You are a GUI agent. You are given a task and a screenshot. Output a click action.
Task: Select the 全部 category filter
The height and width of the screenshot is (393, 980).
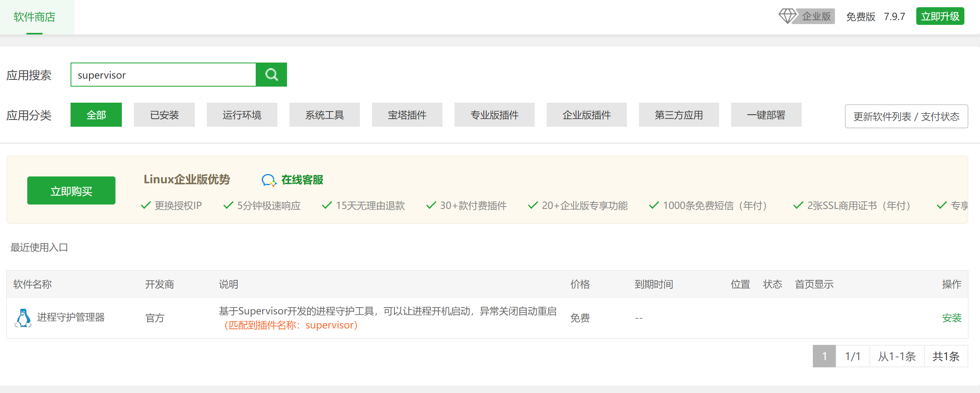pos(96,115)
